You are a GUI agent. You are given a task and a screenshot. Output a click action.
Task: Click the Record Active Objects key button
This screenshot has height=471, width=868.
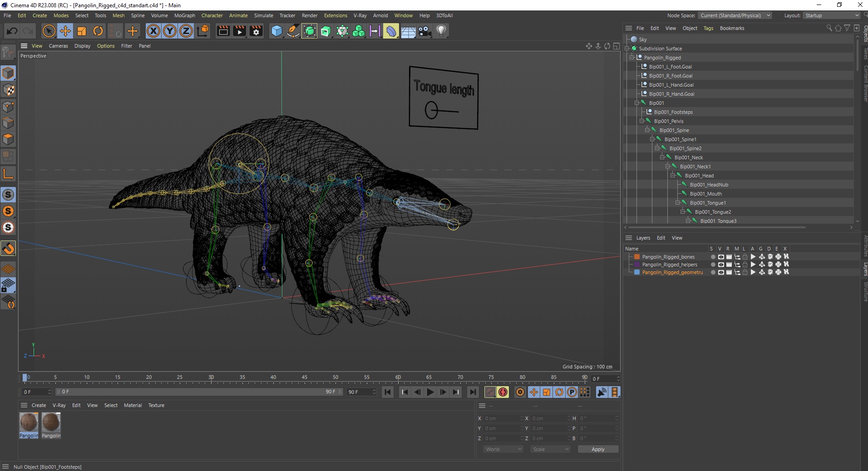[490, 392]
